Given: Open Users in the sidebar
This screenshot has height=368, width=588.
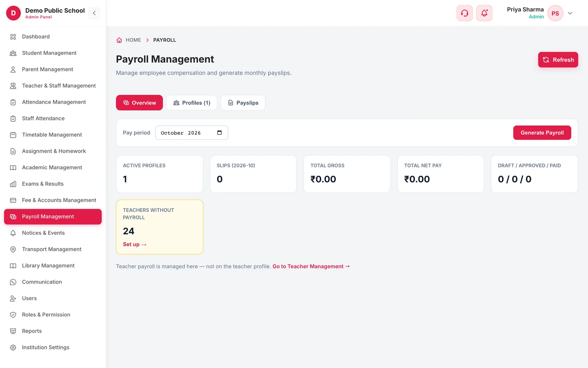Looking at the screenshot, I should click(53, 298).
